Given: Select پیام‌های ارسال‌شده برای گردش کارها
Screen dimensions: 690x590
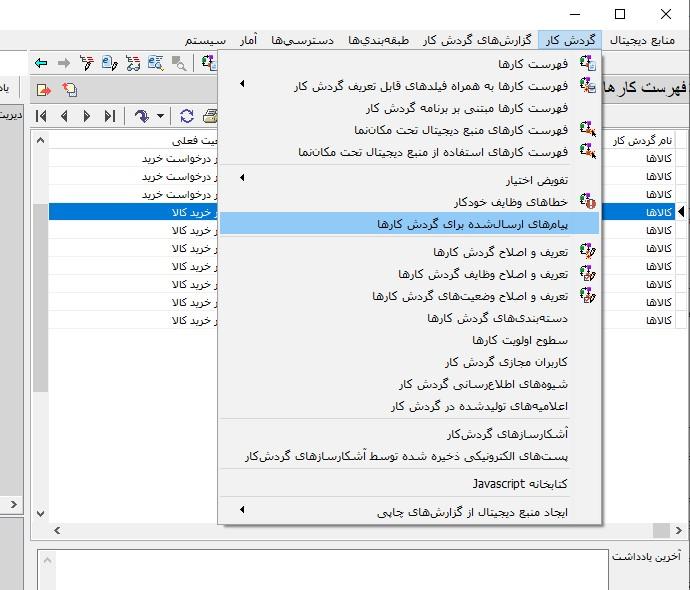Looking at the screenshot, I should pyautogui.click(x=472, y=224).
